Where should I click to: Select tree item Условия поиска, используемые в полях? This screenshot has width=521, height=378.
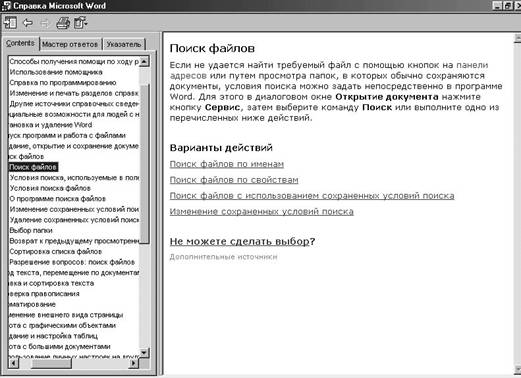tap(74, 178)
